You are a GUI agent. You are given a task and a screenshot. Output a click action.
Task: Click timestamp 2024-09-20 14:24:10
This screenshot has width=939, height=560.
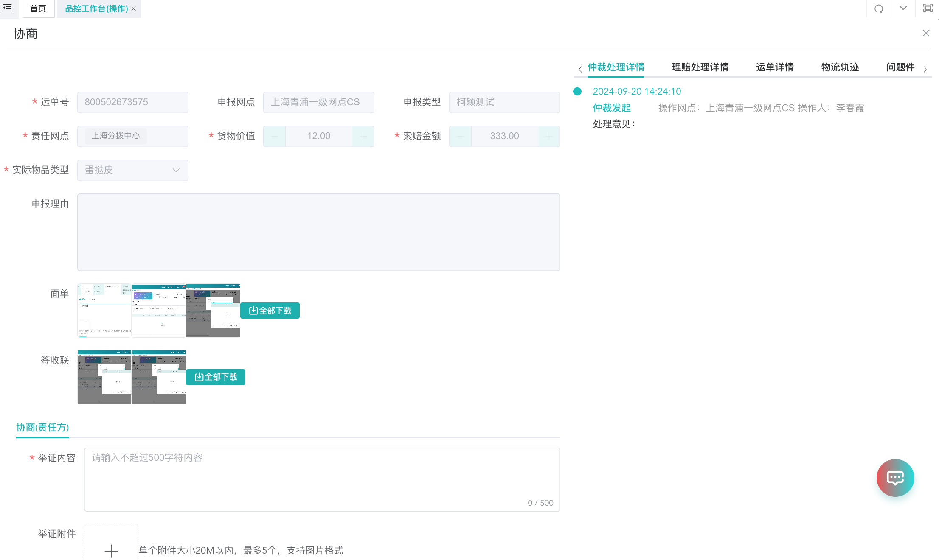(x=637, y=92)
